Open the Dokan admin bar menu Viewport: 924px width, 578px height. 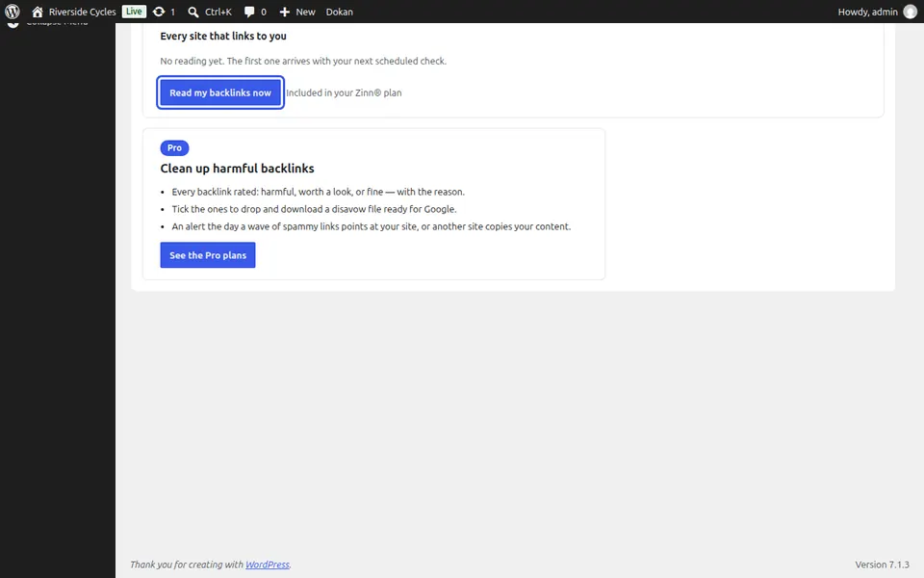pos(340,12)
